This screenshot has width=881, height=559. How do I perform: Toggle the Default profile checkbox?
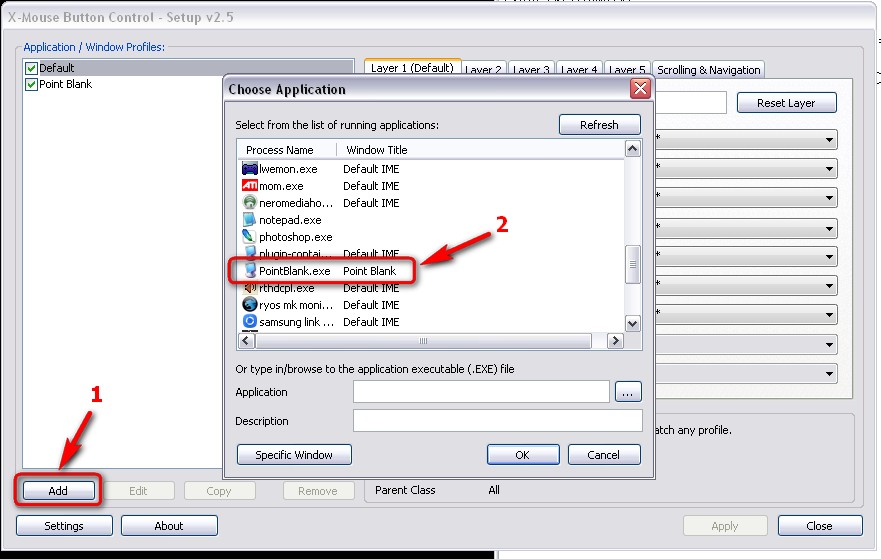(31, 69)
